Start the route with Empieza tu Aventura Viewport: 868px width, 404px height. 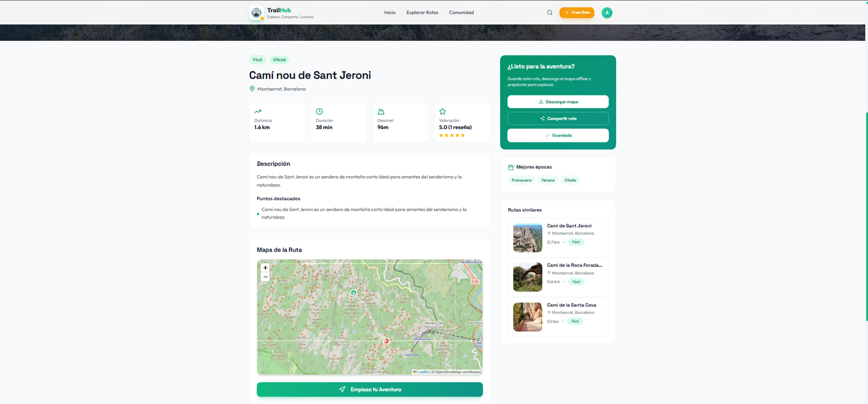pyautogui.click(x=369, y=389)
